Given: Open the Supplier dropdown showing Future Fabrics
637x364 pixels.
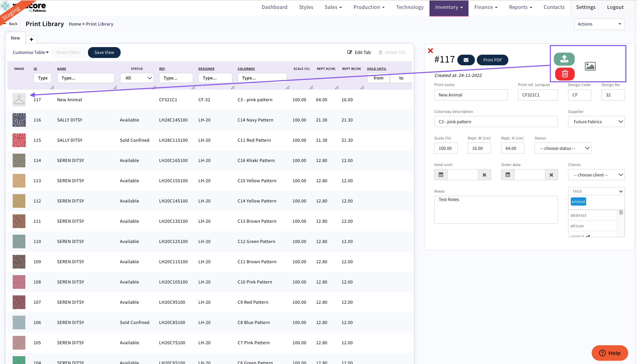Looking at the screenshot, I should 596,122.
